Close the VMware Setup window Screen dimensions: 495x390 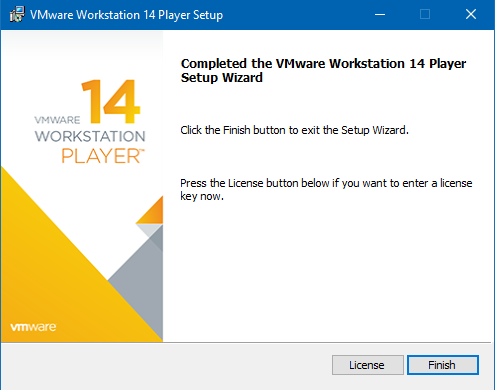pyautogui.click(x=471, y=14)
